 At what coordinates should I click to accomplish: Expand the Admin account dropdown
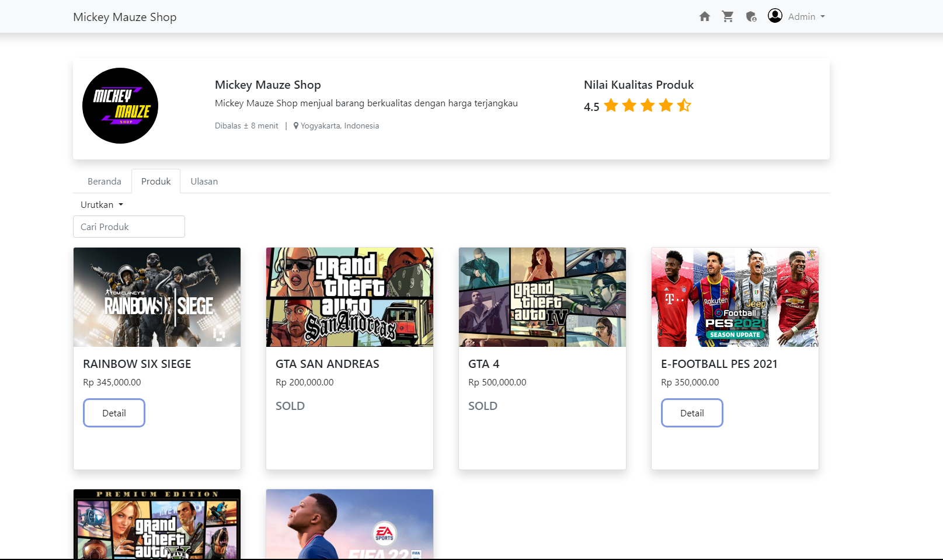[806, 16]
